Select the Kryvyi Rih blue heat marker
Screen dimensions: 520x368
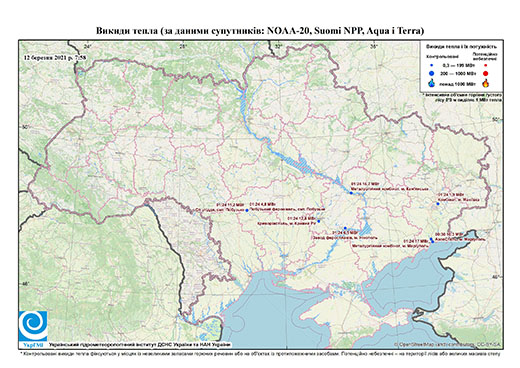tap(319, 221)
